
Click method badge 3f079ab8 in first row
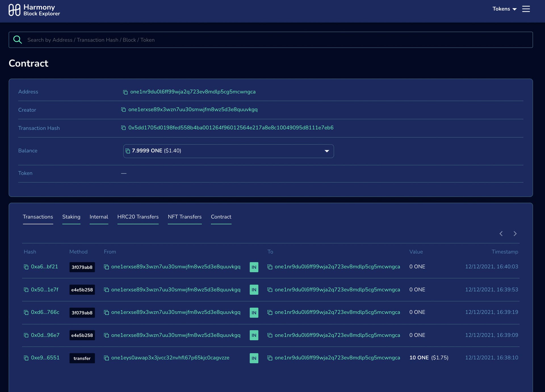pyautogui.click(x=82, y=267)
